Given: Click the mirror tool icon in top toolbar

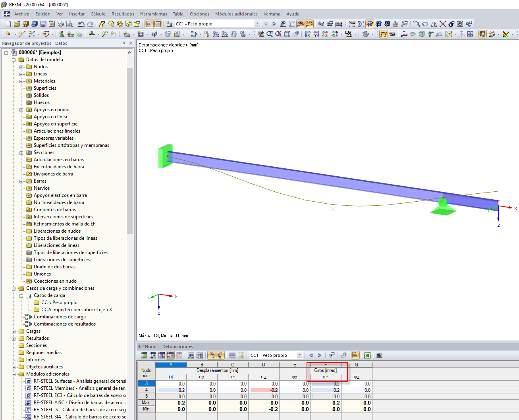Looking at the screenshot, I should pos(434,24).
